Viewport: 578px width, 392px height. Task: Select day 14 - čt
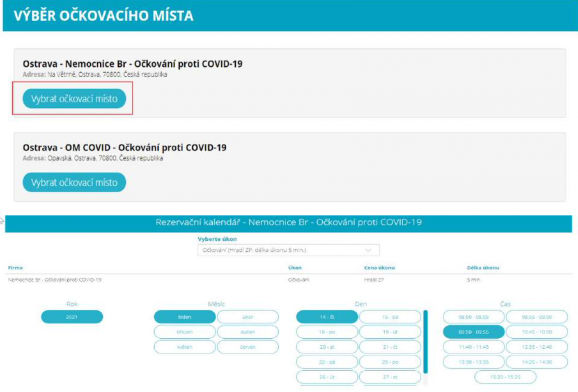pyautogui.click(x=327, y=317)
